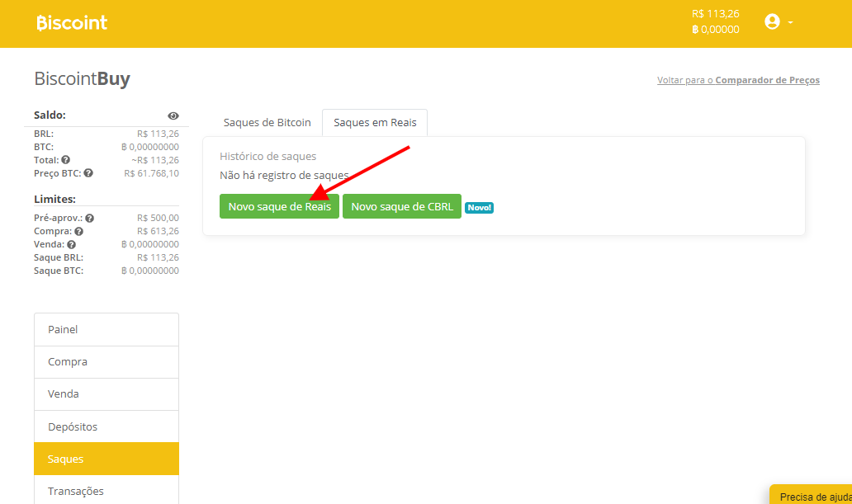Click Novo saque de Reais button
Screen dimensions: 852x504
point(279,206)
